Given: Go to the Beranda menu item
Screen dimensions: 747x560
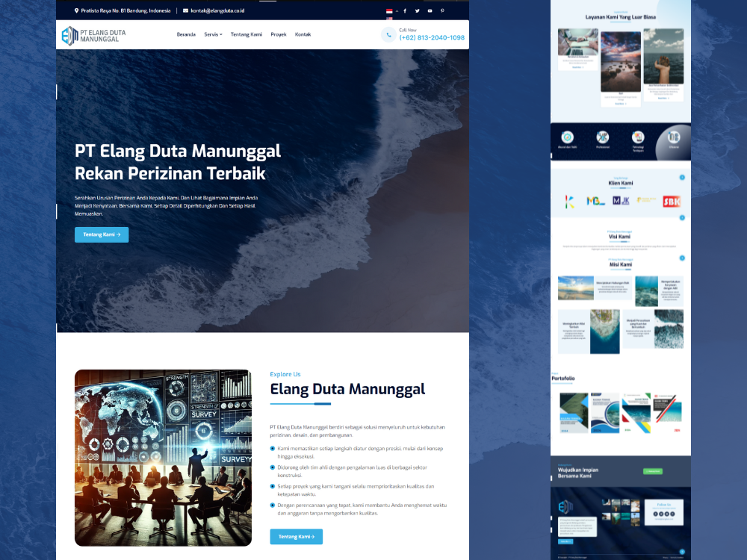Looking at the screenshot, I should click(186, 34).
